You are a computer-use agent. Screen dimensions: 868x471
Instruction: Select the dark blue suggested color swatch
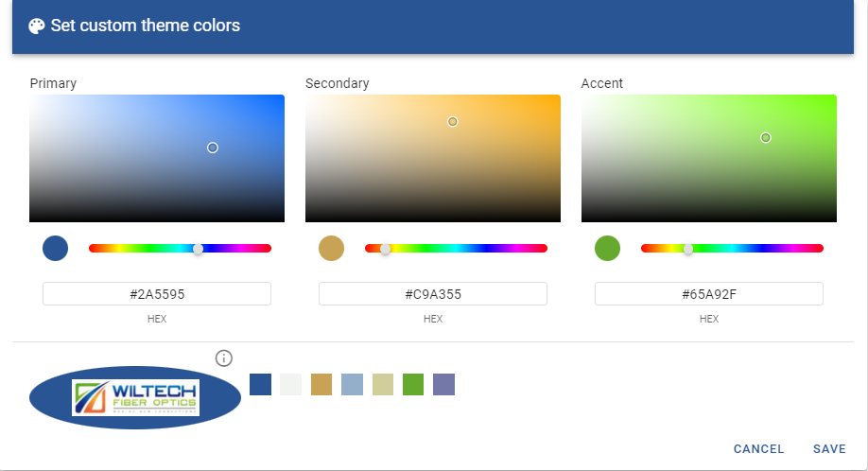coord(260,384)
